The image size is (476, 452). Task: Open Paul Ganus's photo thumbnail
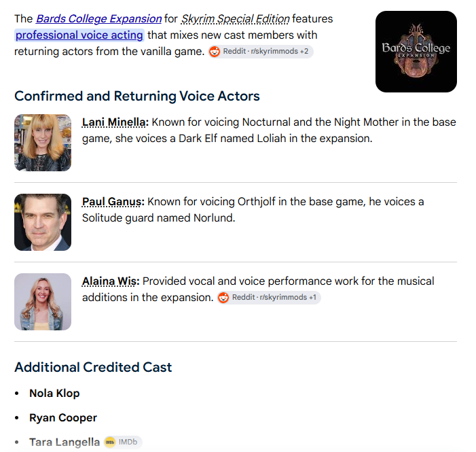pyautogui.click(x=43, y=222)
